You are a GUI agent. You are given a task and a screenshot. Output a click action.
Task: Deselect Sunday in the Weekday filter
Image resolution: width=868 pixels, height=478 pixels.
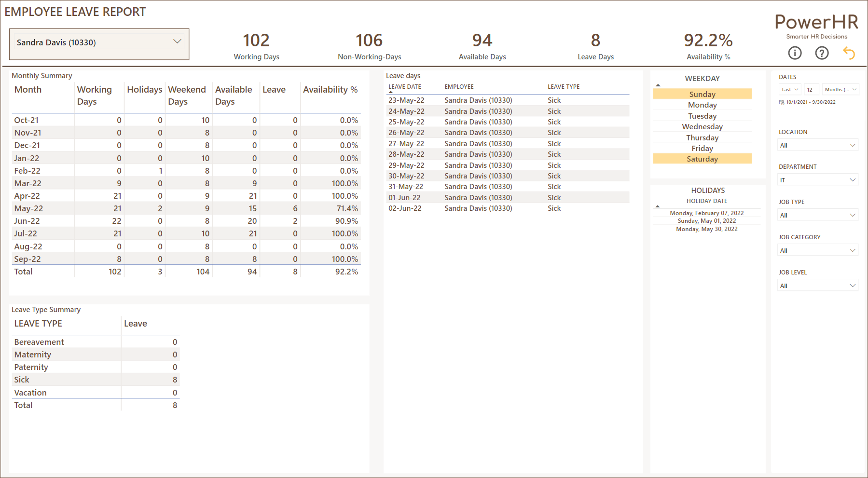click(x=702, y=94)
